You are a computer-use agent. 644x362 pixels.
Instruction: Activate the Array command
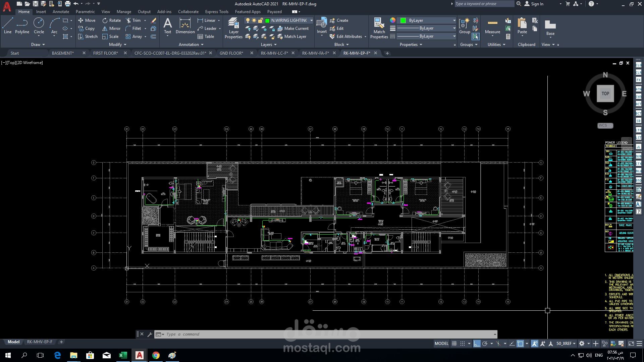pos(134,37)
